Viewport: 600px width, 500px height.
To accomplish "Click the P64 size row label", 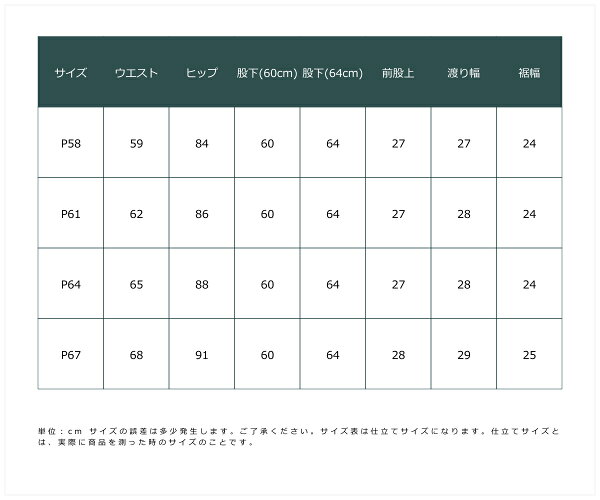I will coord(71,284).
